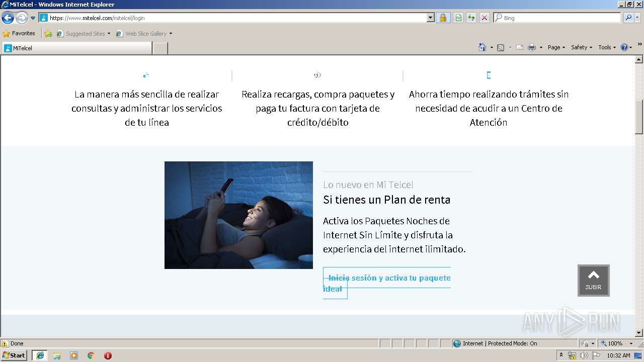Open the red Opera taskbar icon
The width and height of the screenshot is (644, 362).
[x=108, y=355]
